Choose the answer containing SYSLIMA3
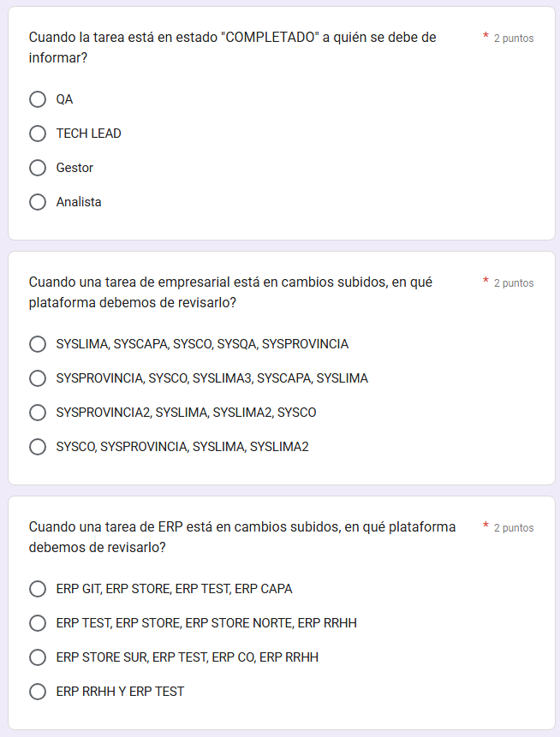Screen dimensions: 560x737 tap(38, 378)
